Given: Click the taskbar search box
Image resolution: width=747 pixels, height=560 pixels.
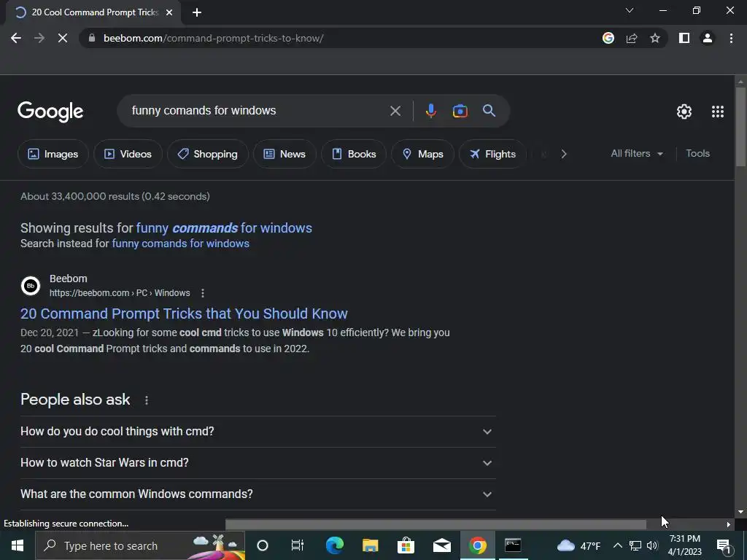Looking at the screenshot, I should tap(140, 545).
